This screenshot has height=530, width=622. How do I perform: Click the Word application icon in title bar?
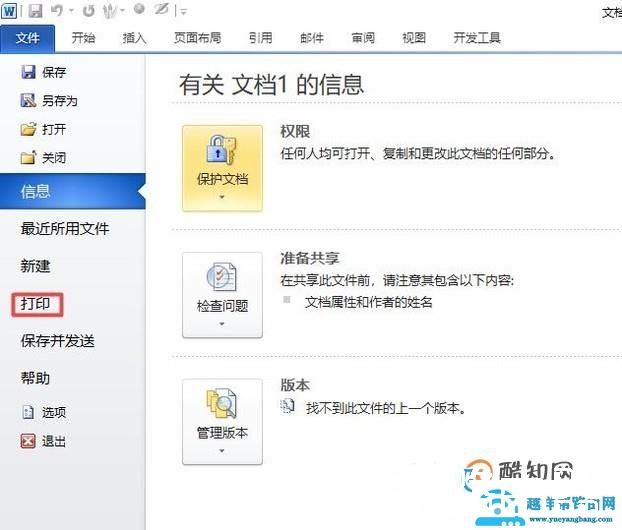9,10
